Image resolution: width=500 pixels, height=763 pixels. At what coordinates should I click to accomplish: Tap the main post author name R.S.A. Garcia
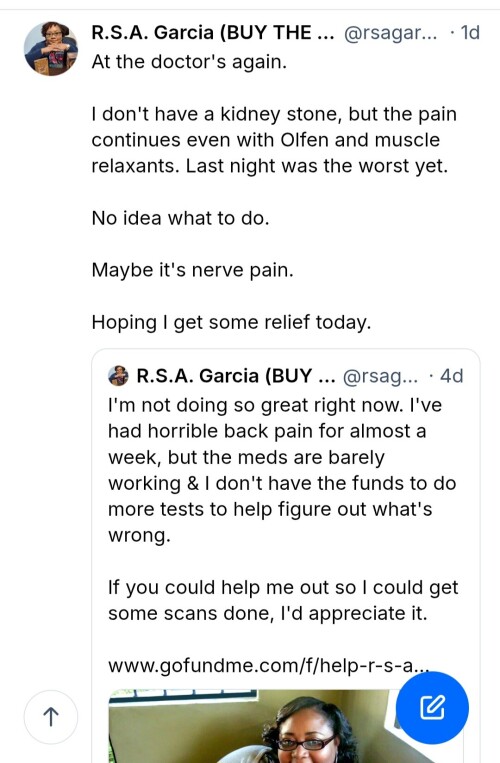pyautogui.click(x=213, y=33)
